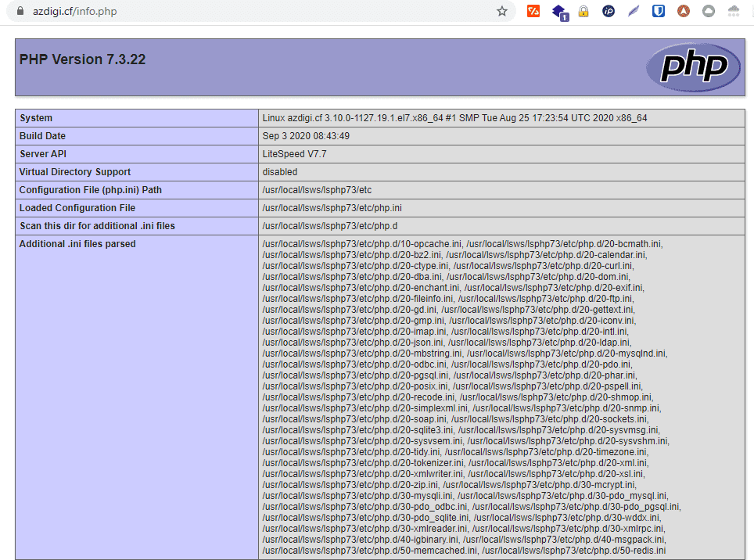This screenshot has width=754, height=560.
Task: Click the PHP Version 7.3.22 heading
Action: point(83,59)
